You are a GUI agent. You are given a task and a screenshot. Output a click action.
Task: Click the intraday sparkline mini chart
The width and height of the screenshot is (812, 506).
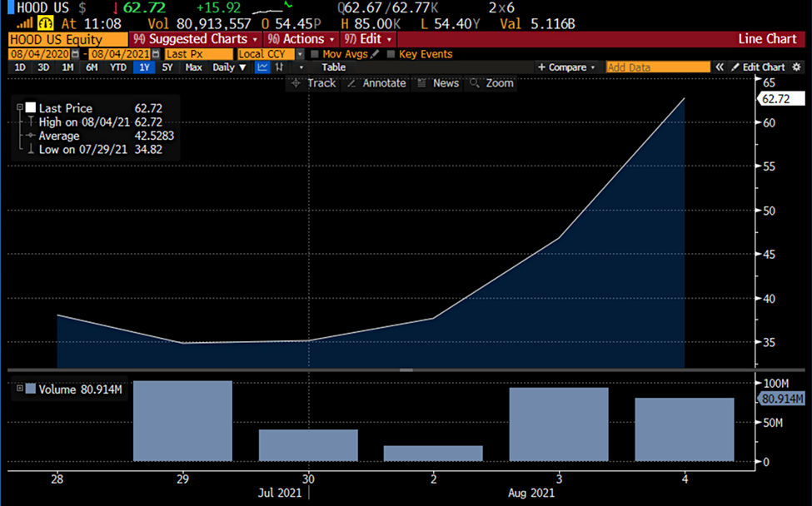[x=271, y=7]
